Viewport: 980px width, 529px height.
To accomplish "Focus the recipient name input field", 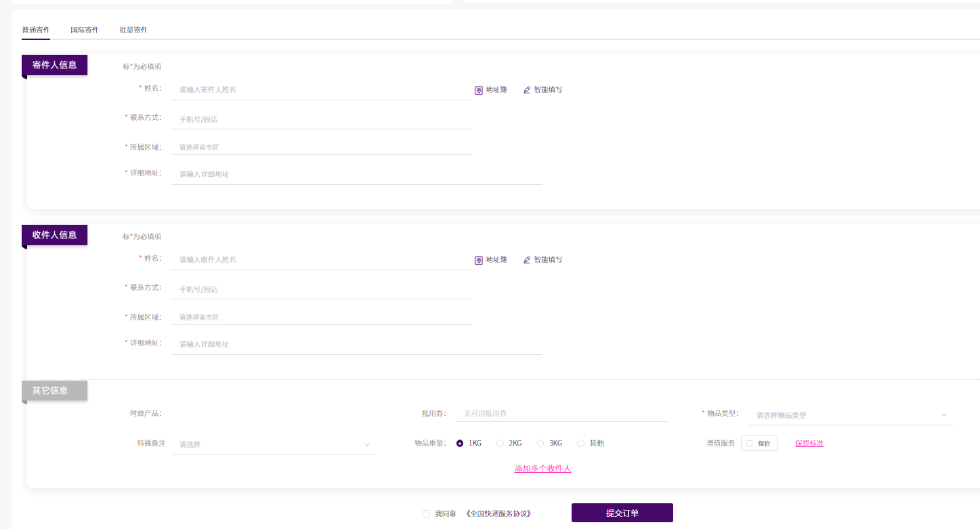I will 322,259.
